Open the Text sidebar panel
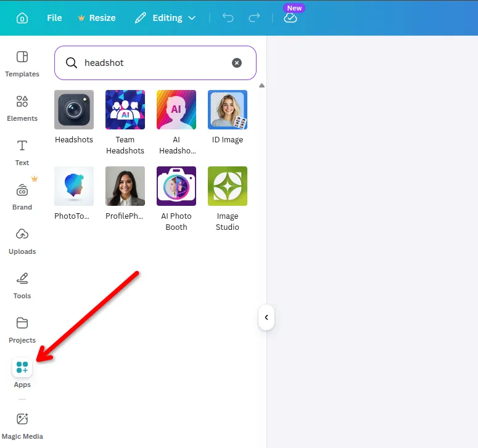Viewport: 478px width, 448px height. (22, 153)
